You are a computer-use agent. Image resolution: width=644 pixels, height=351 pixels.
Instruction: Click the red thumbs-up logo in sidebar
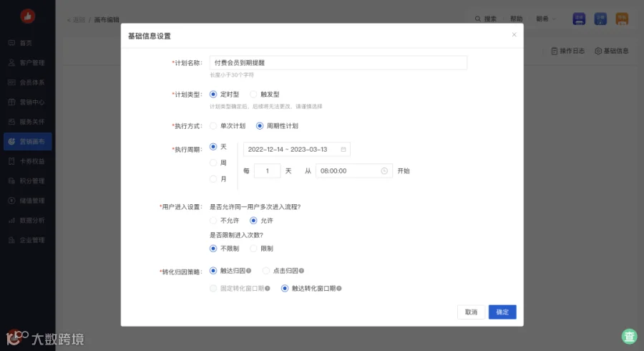tap(28, 16)
